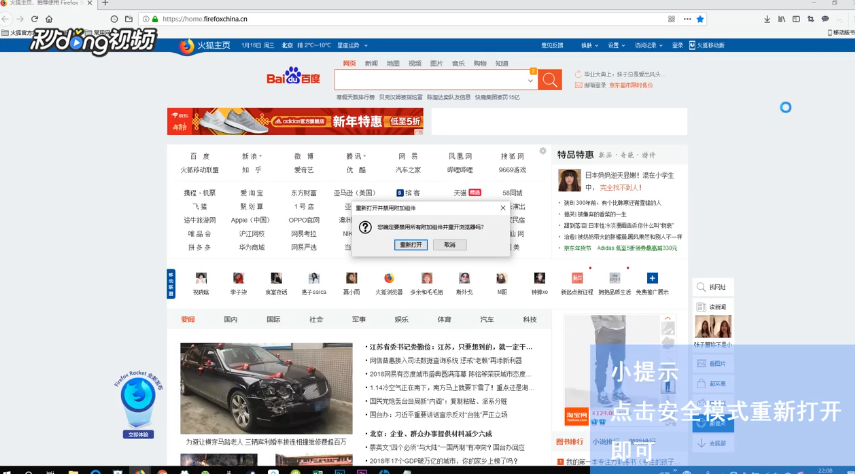Viewport: 855px width, 474px height.
Task: Open the damaged black car news photo
Action: click(267, 388)
